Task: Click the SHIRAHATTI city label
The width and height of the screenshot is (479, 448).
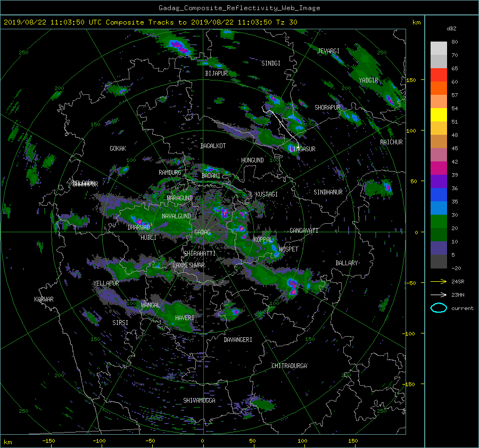Action: coord(200,254)
